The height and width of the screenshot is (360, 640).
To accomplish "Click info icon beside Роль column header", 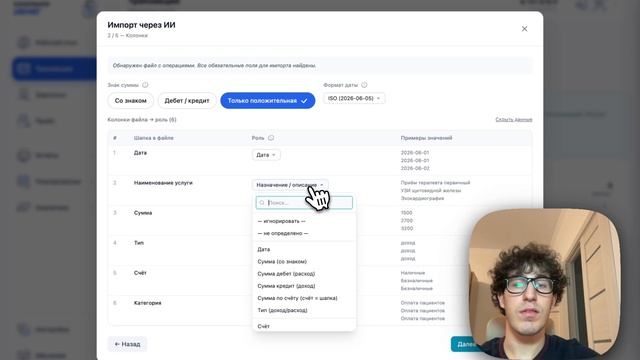I will tap(271, 138).
